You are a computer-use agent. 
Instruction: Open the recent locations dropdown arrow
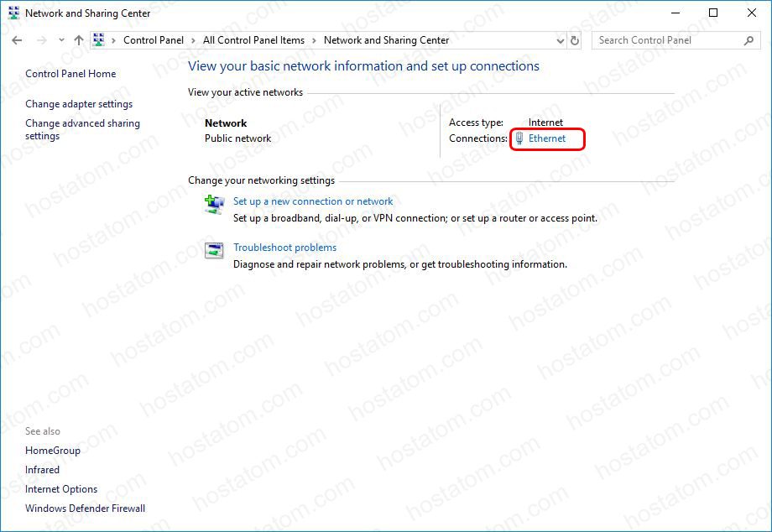pyautogui.click(x=60, y=39)
